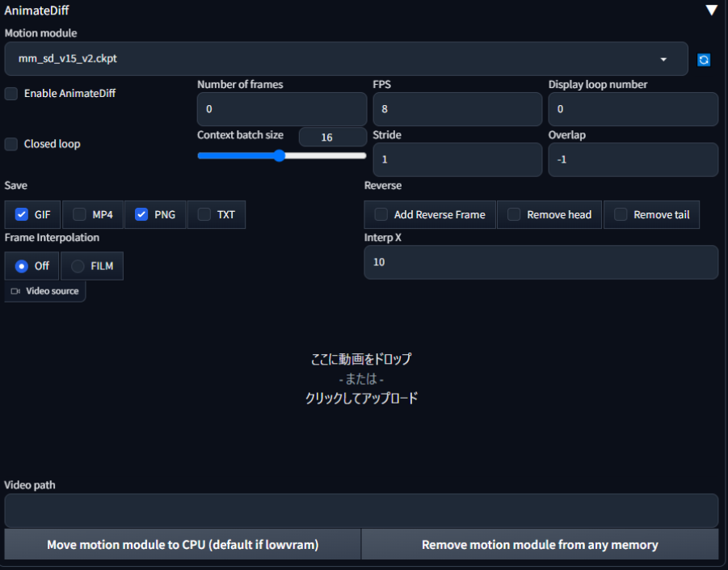Click the Context batch size slider

[x=281, y=156]
